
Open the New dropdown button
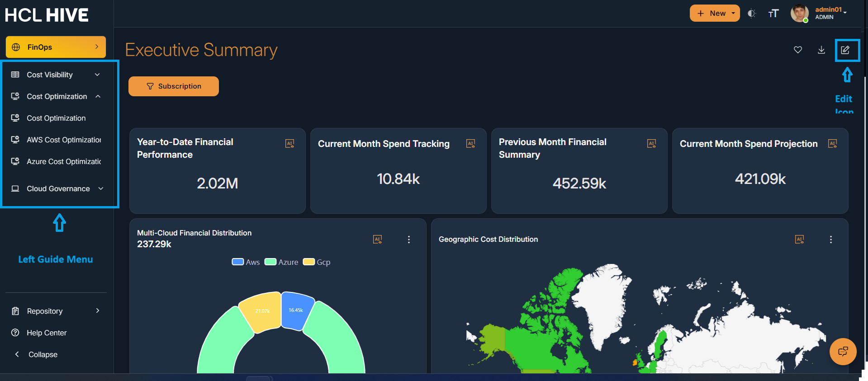click(x=715, y=14)
